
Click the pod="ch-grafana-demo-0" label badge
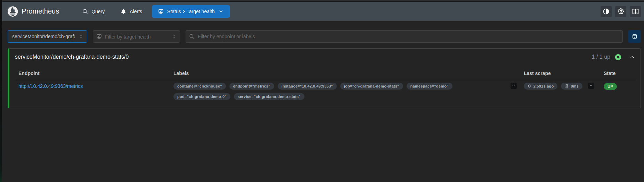pos(202,97)
